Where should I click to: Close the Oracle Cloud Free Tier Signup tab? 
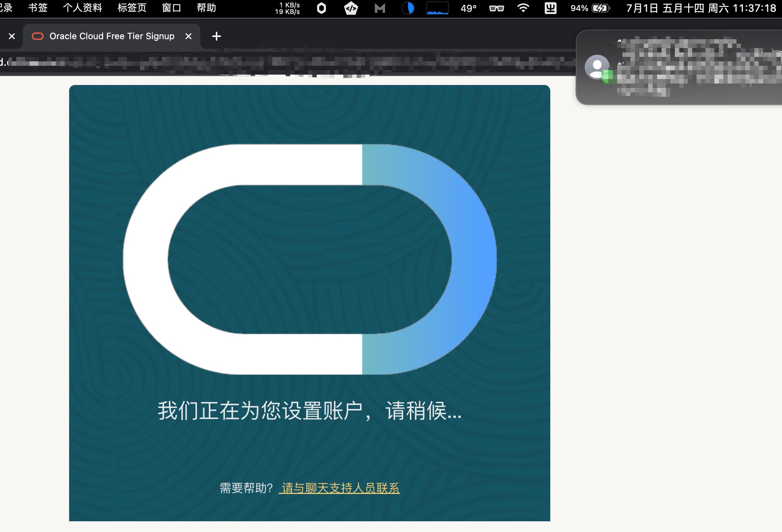tap(188, 36)
